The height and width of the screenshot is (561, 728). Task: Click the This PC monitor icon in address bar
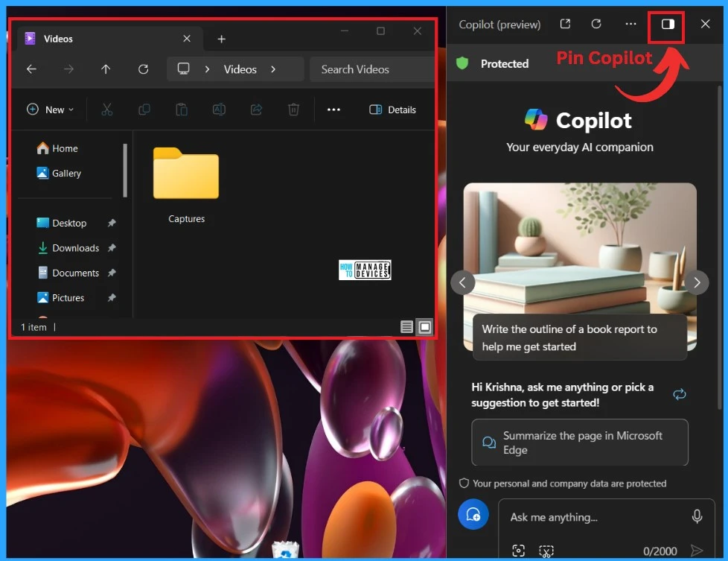pos(183,69)
